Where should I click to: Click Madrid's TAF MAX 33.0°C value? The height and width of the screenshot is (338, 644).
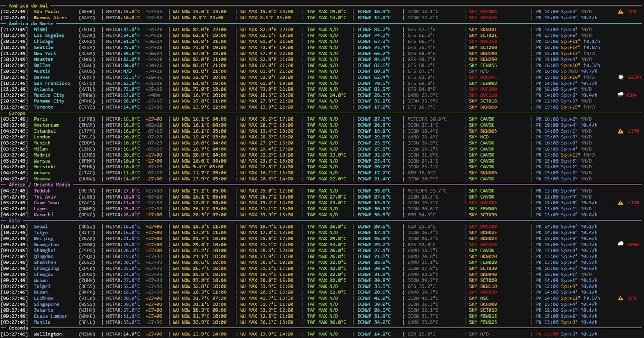pyautogui.click(x=327, y=155)
